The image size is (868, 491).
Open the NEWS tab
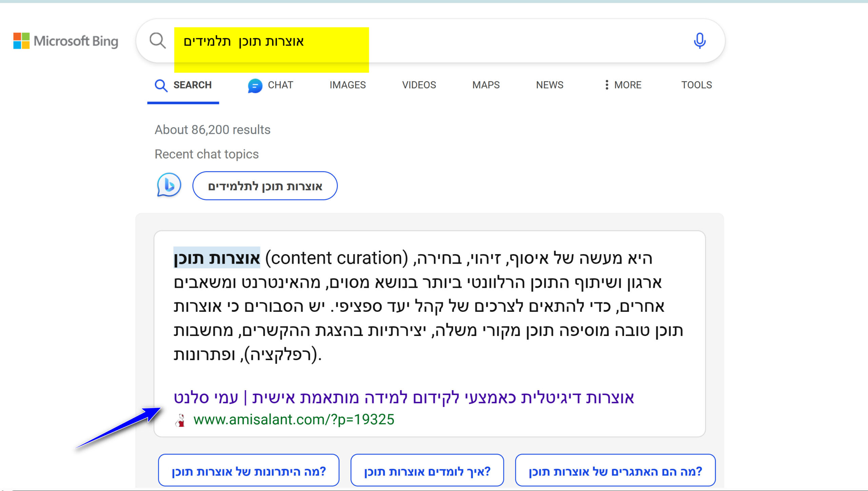point(550,85)
